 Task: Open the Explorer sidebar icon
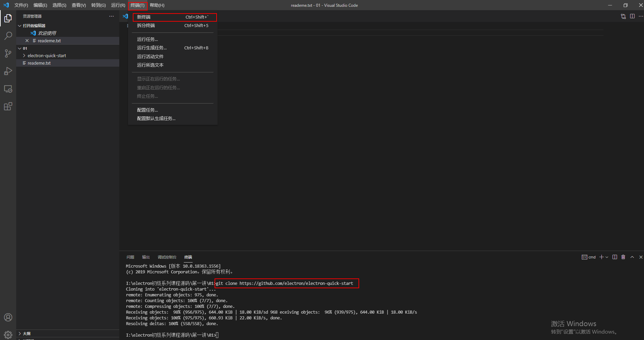pyautogui.click(x=8, y=18)
